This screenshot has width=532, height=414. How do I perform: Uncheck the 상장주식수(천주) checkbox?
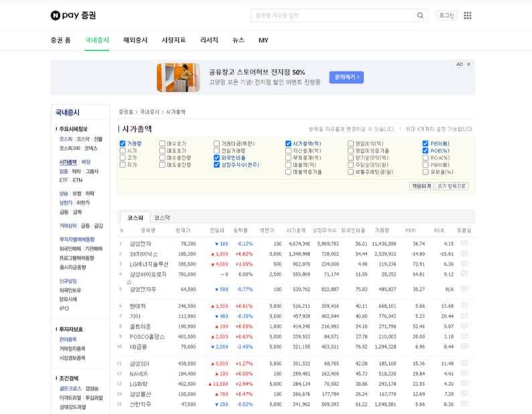click(x=216, y=165)
